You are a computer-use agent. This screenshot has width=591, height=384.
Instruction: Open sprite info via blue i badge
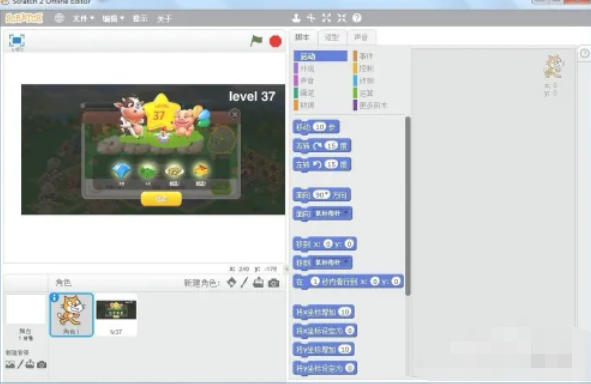54,297
